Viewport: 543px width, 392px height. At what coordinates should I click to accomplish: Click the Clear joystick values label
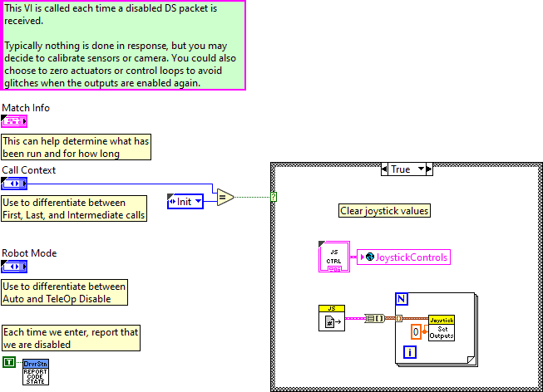[x=384, y=211]
